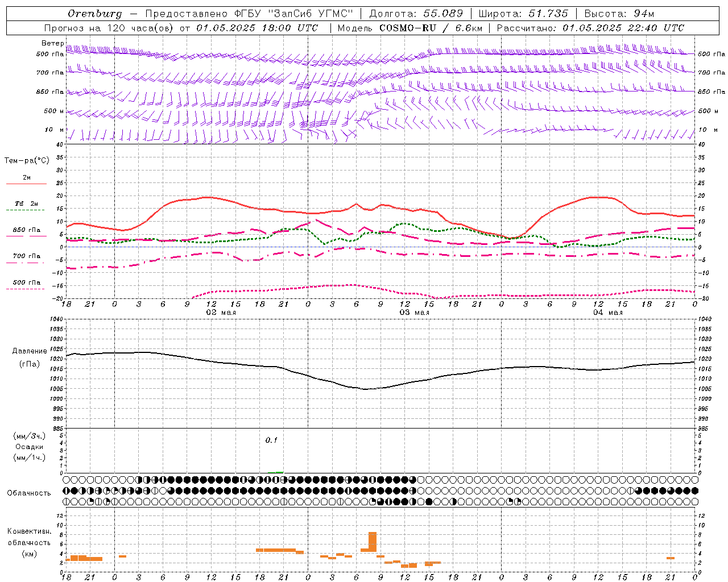Click the Высота: 94м header field

coord(619,13)
